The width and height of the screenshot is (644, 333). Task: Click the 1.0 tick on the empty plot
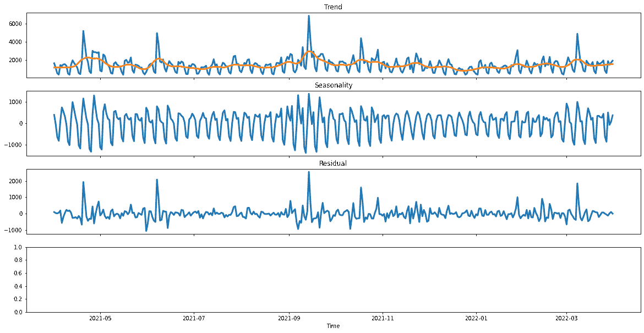(18, 248)
